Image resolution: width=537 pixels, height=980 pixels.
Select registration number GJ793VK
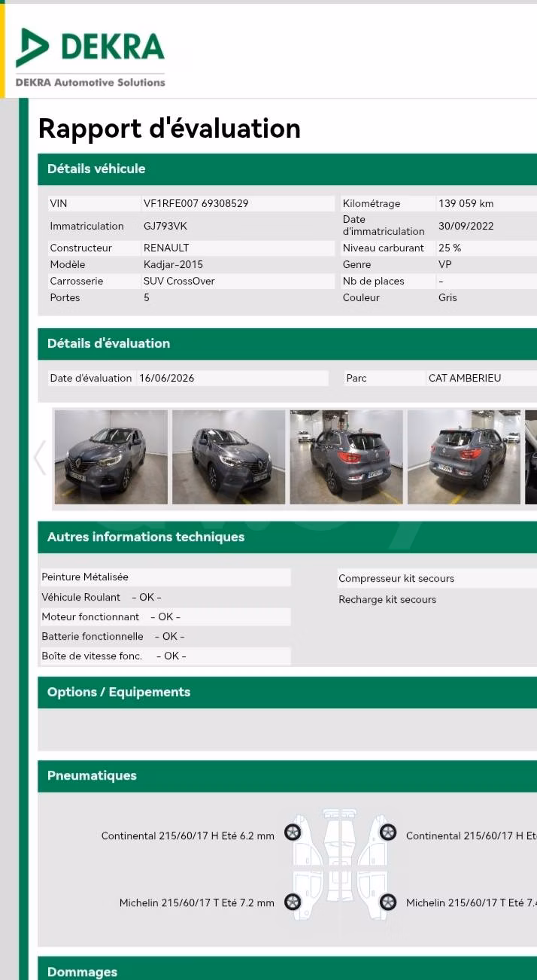pos(165,226)
